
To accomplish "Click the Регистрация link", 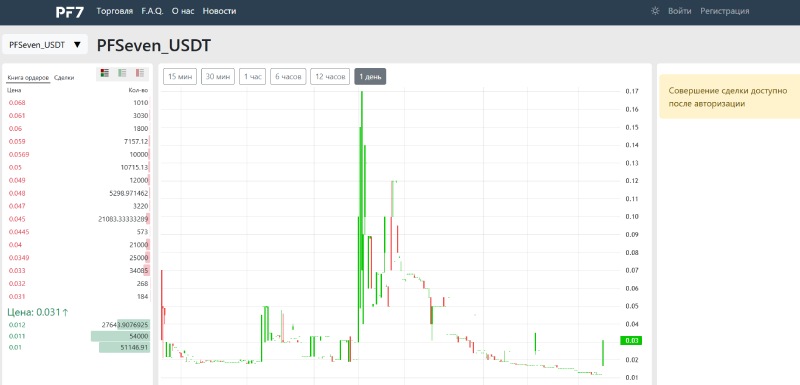I will coord(724,11).
